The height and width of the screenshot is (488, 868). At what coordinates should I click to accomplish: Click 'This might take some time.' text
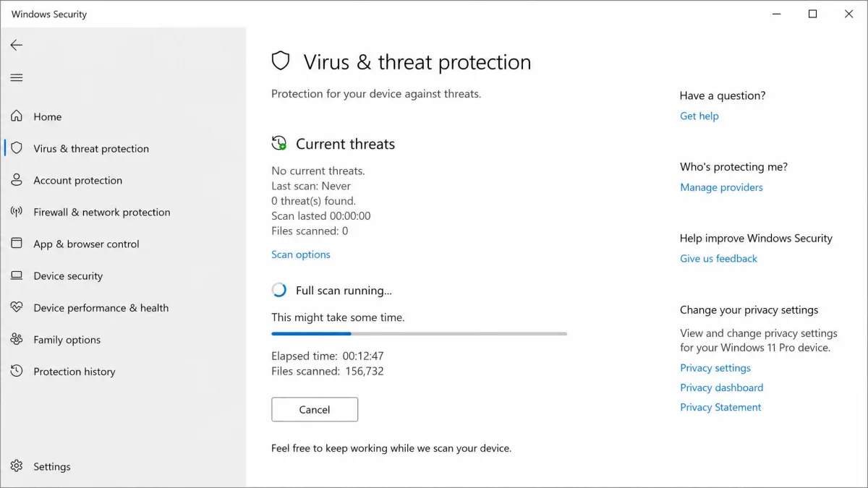tap(338, 317)
